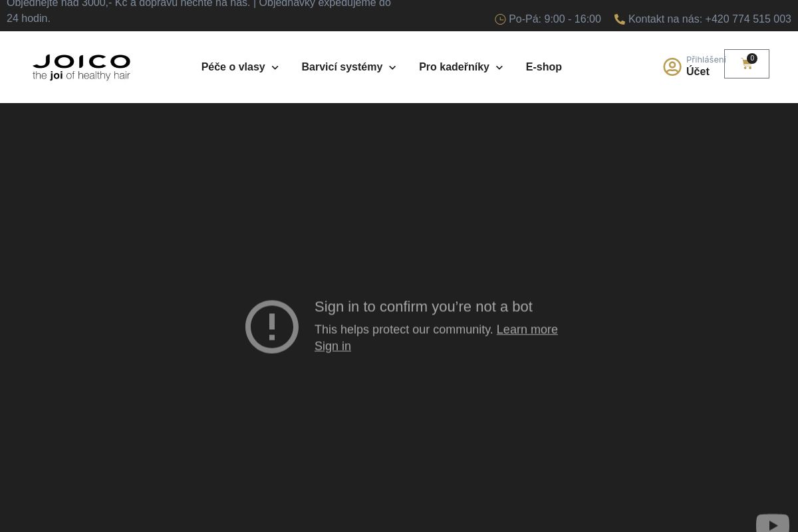
Task: Click the Sign in link in video
Action: tap(332, 346)
